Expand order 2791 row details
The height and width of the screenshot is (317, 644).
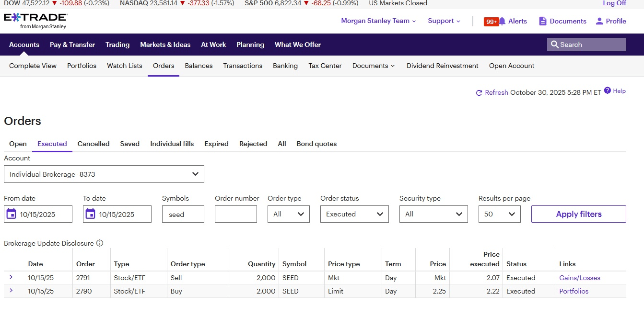coord(11,277)
